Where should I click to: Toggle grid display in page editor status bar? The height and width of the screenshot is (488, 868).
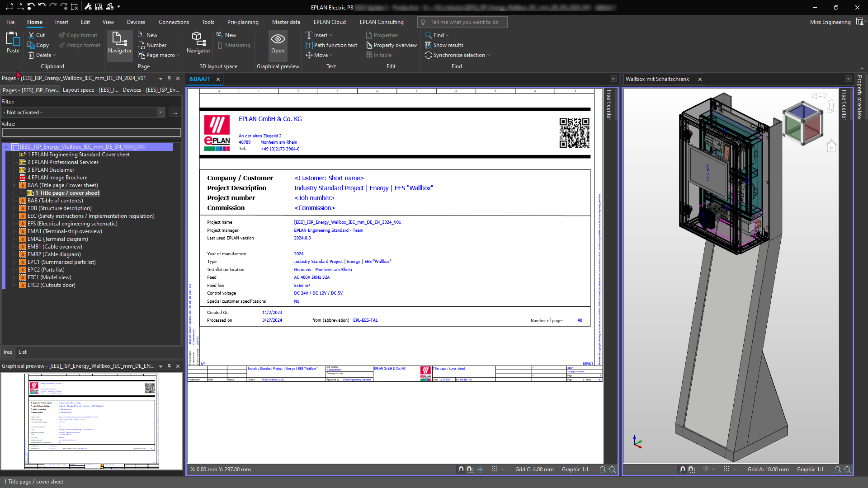pos(494,469)
